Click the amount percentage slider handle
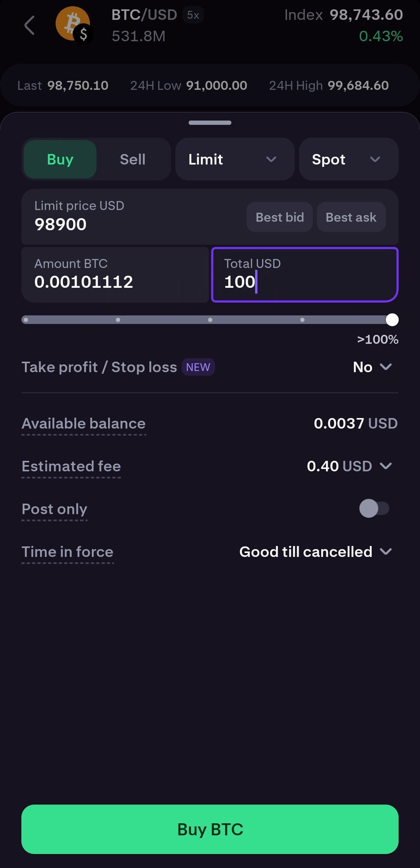The image size is (420, 868). tap(392, 320)
